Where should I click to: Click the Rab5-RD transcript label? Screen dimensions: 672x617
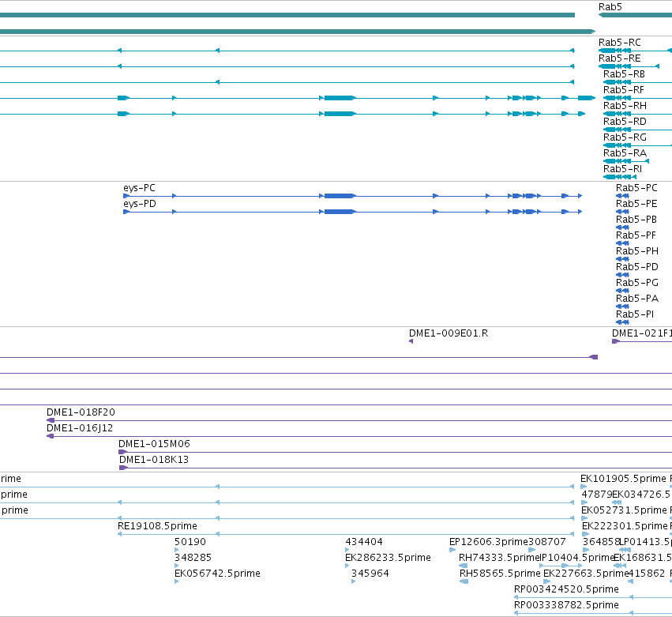click(625, 122)
